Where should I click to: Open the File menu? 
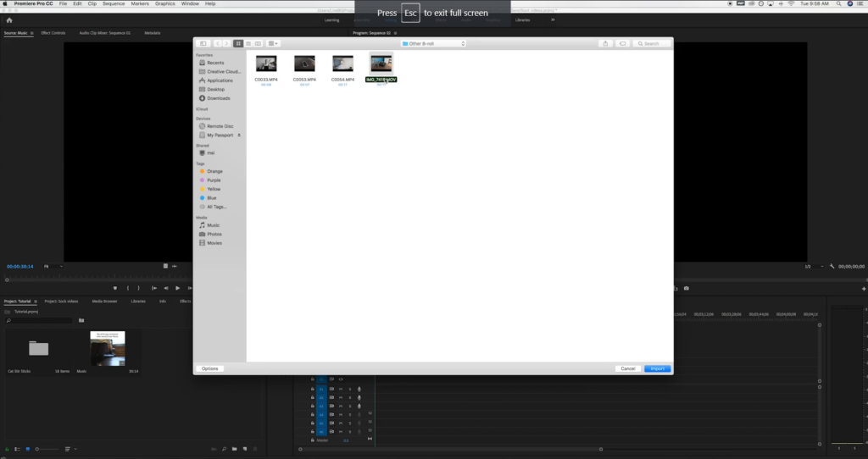[x=63, y=3]
